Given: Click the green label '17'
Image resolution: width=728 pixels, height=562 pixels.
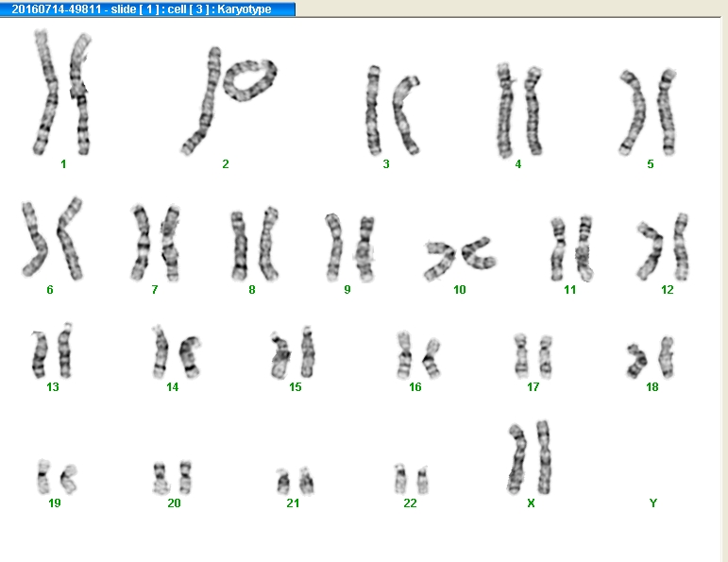Looking at the screenshot, I should coord(533,387).
